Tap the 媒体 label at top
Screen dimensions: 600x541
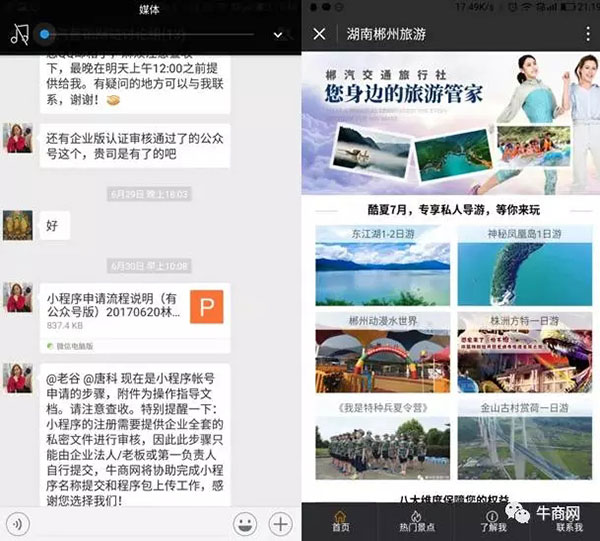point(149,10)
